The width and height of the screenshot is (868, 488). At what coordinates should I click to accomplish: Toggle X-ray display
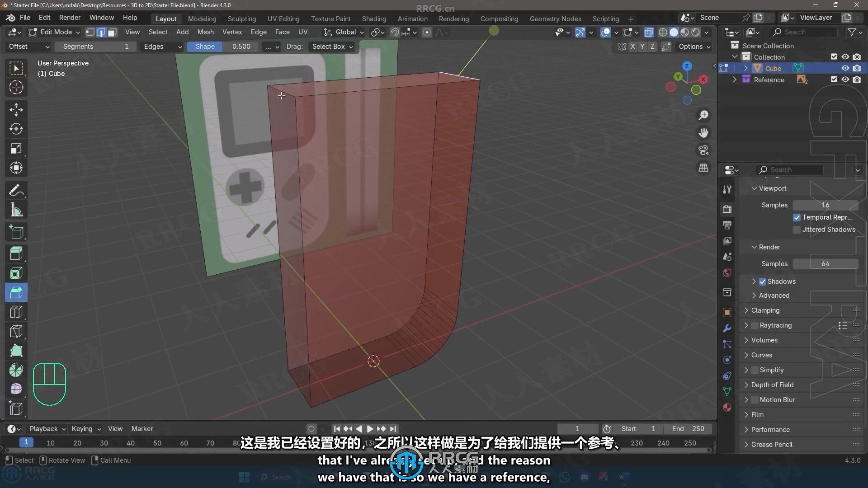(x=648, y=32)
